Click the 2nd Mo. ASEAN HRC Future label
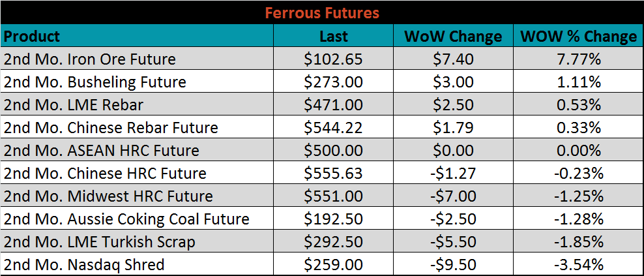The width and height of the screenshot is (644, 276). click(x=102, y=151)
